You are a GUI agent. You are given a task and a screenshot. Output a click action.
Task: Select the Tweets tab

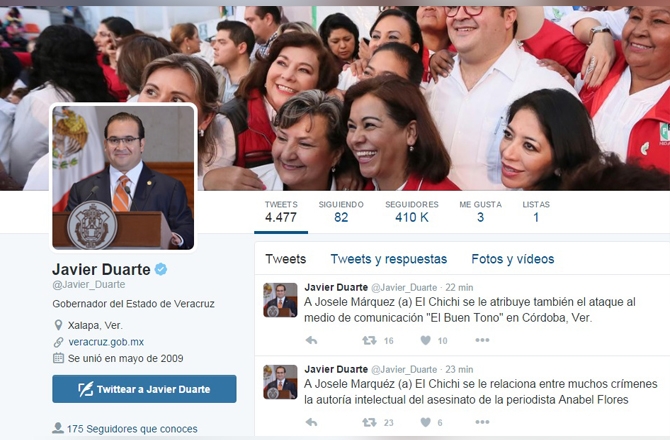point(285,259)
